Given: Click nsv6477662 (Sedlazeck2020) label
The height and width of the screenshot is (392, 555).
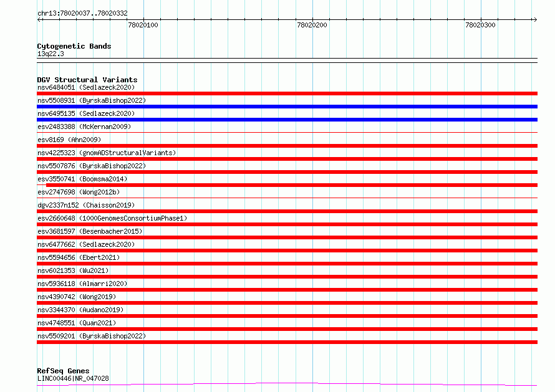Looking at the screenshot, I should [86, 244].
